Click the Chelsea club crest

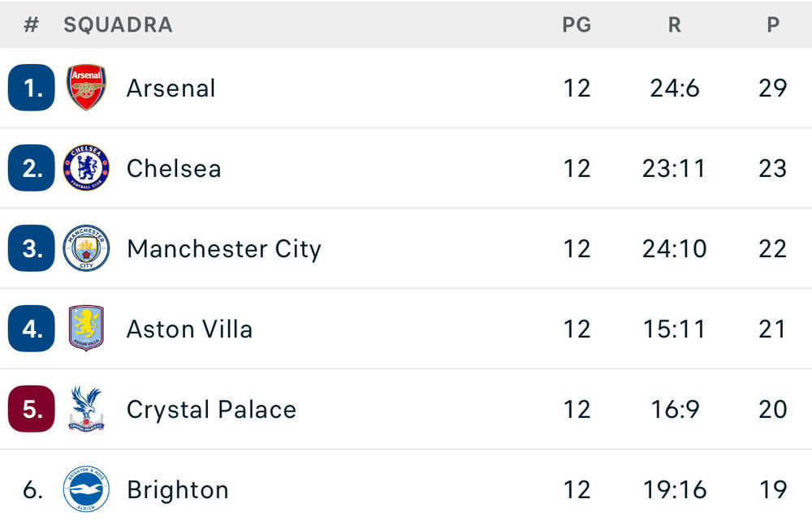point(86,168)
